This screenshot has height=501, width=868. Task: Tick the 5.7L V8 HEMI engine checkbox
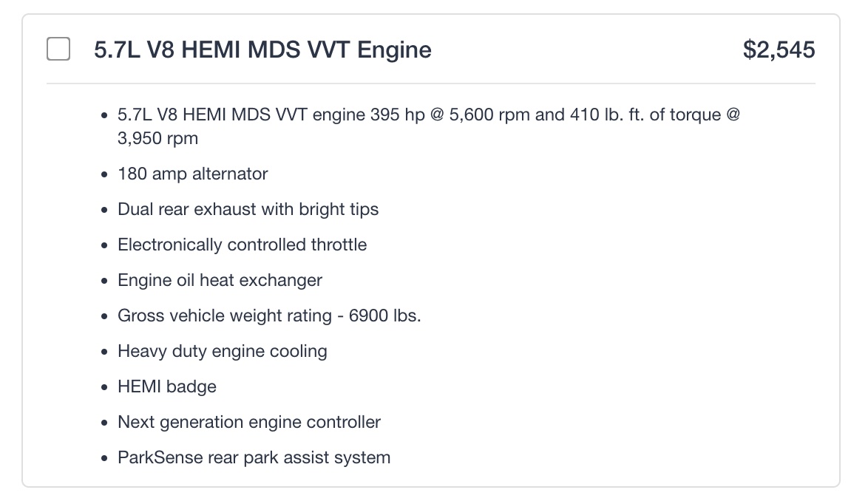pos(58,50)
